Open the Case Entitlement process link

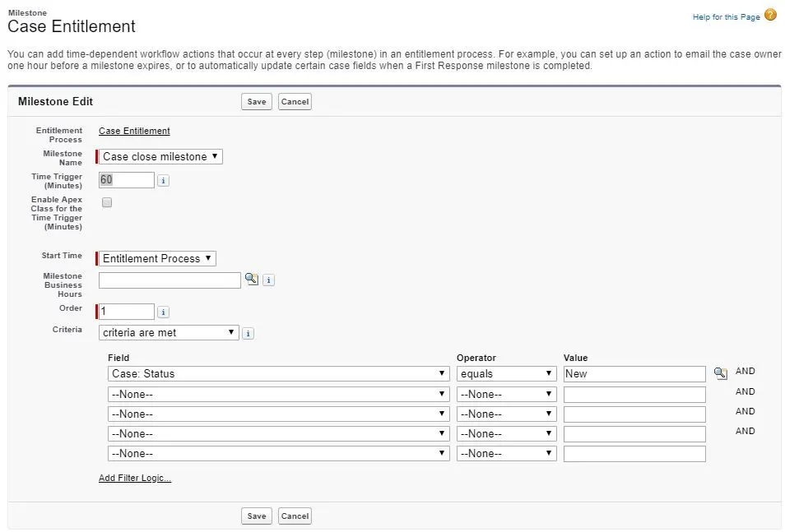click(134, 131)
